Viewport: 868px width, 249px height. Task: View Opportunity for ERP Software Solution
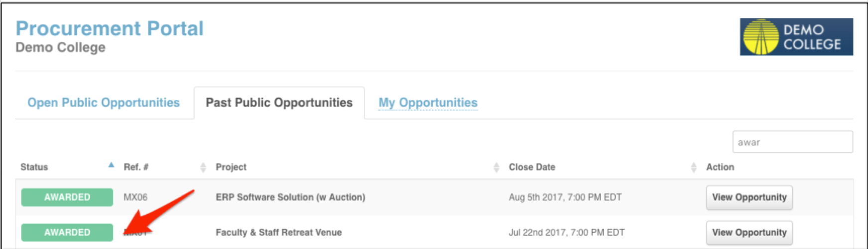click(749, 197)
